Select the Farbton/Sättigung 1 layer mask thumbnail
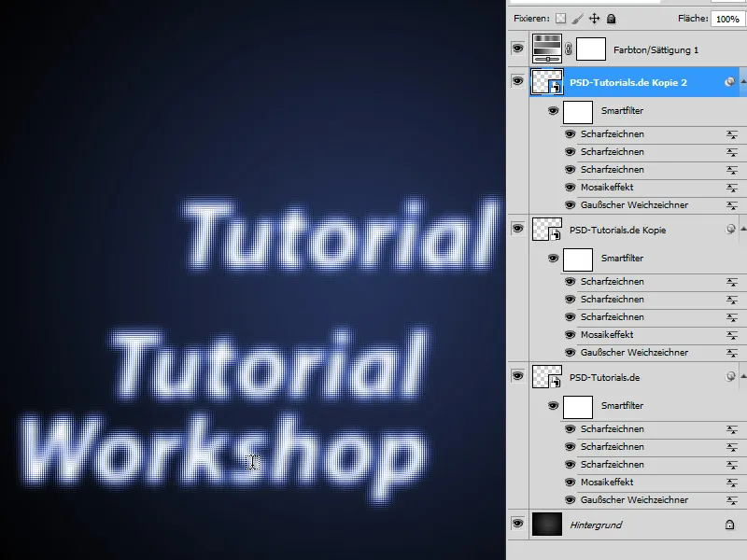 (591, 49)
